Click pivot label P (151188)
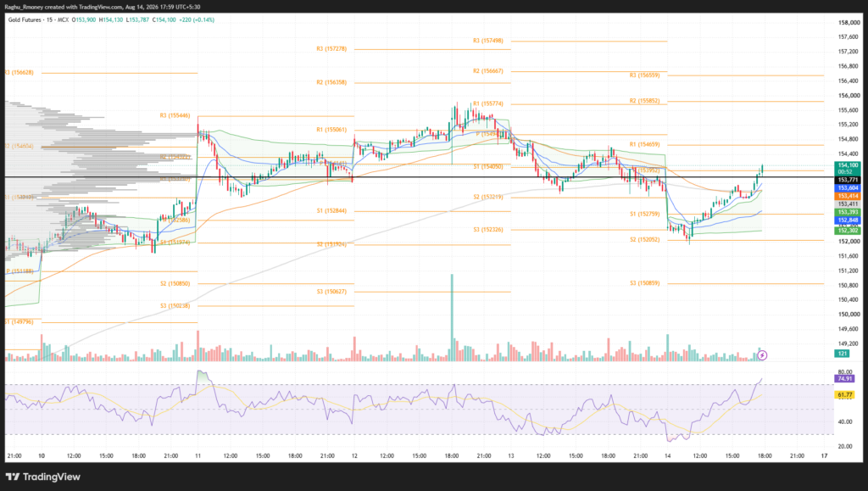This screenshot has width=868, height=491. (x=19, y=271)
